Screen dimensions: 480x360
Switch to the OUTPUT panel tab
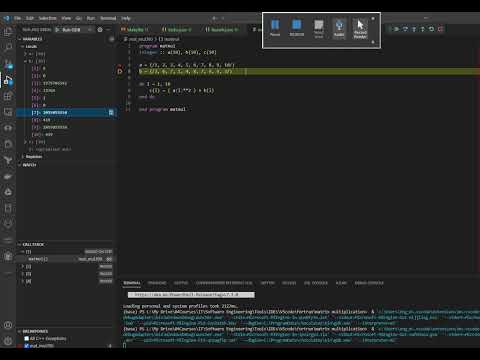point(181,283)
